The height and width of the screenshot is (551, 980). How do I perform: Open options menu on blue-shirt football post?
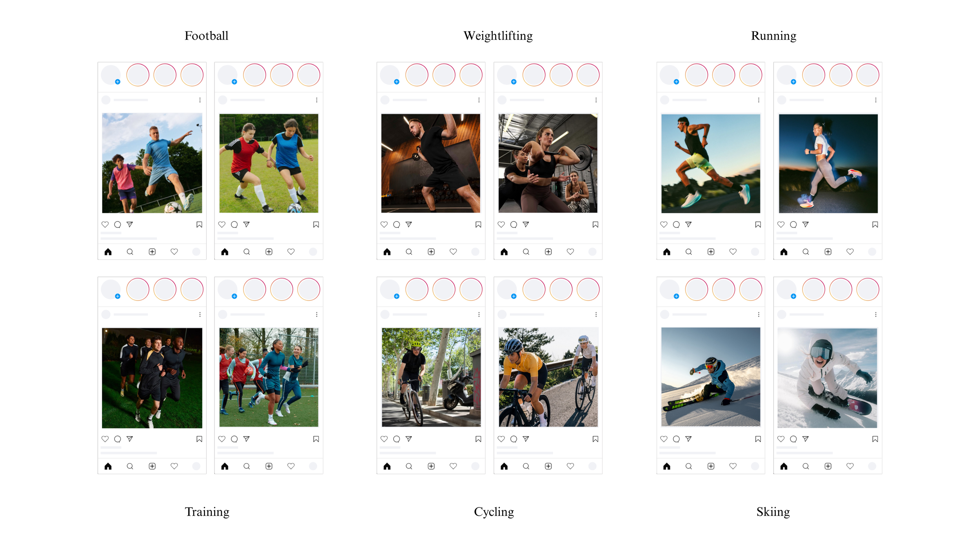pyautogui.click(x=200, y=100)
